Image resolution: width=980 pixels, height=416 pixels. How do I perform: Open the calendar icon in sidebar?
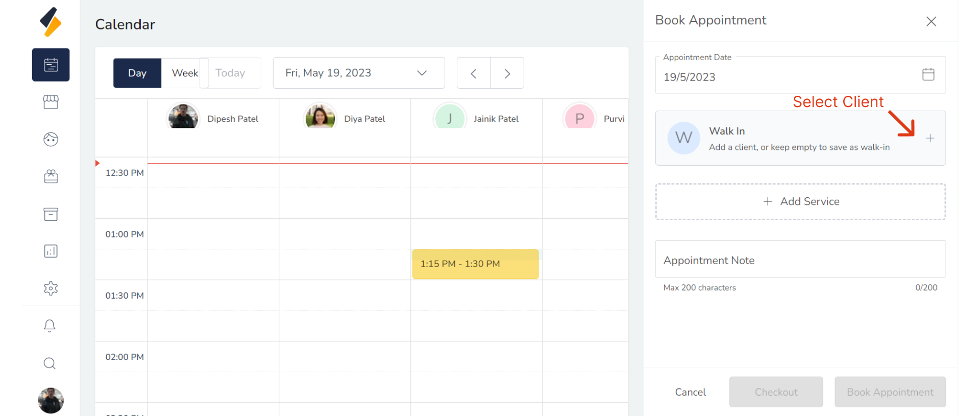click(51, 65)
